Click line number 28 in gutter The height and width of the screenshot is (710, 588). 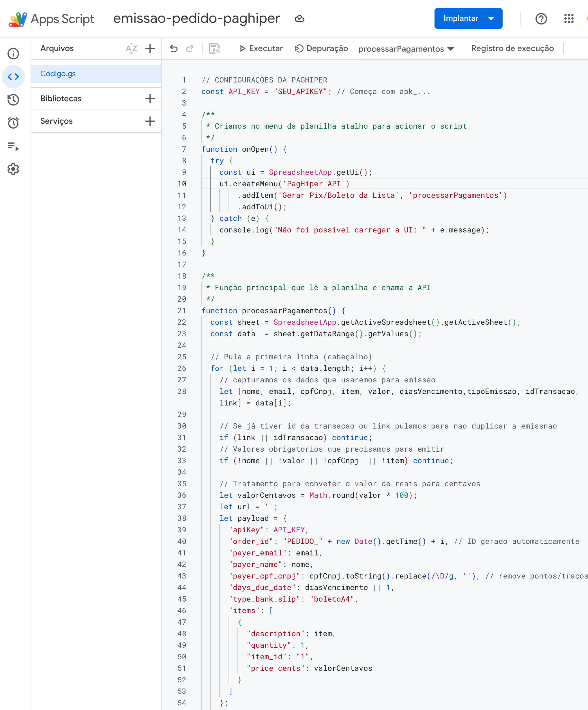click(182, 391)
